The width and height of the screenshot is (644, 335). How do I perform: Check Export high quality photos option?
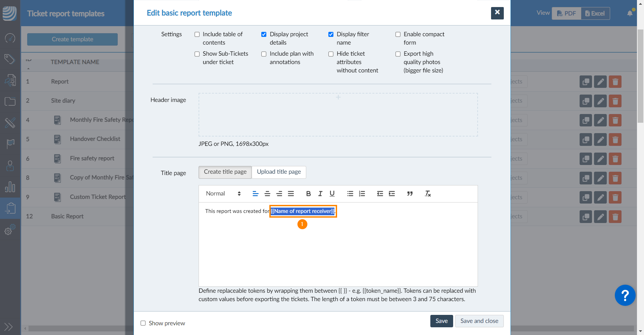[x=398, y=54]
